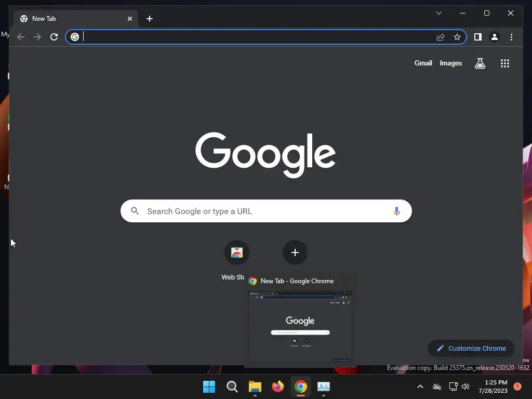Click the Google icon in the address bar

point(75,37)
